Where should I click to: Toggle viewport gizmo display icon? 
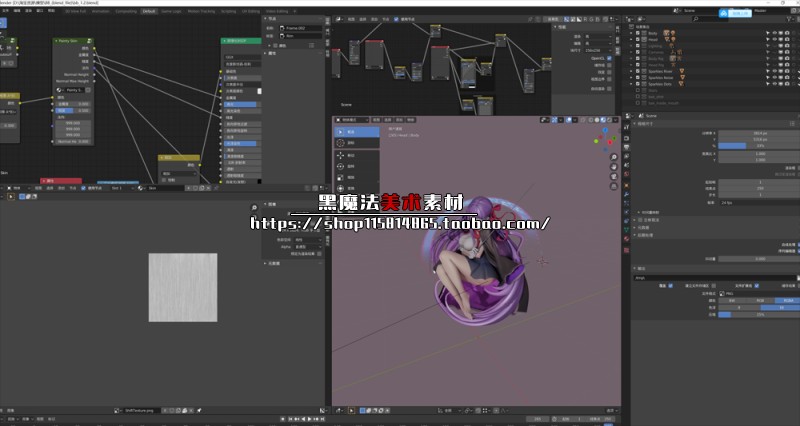pyautogui.click(x=555, y=120)
